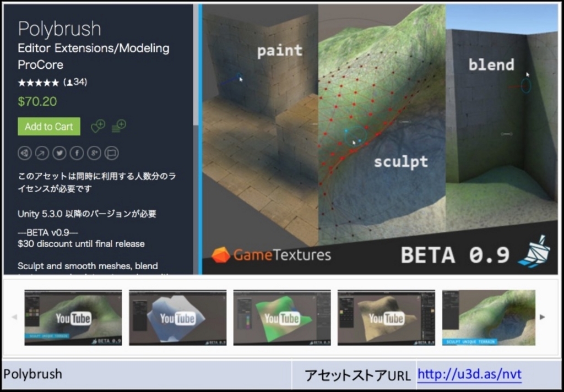Click the 'BETA 0.9' banner text
Image resolution: width=564 pixels, height=392 pixels.
point(455,255)
